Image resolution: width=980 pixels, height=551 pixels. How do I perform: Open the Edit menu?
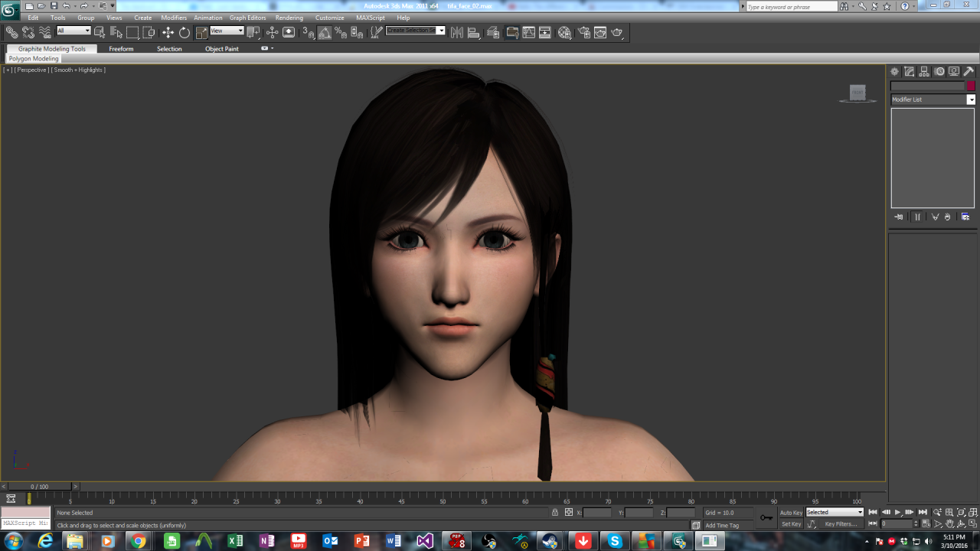pos(33,18)
